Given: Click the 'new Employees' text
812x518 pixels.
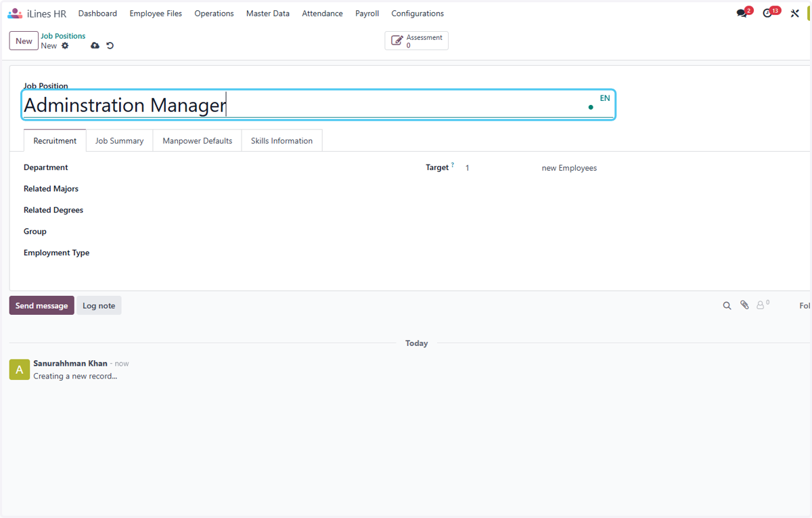Looking at the screenshot, I should [569, 168].
